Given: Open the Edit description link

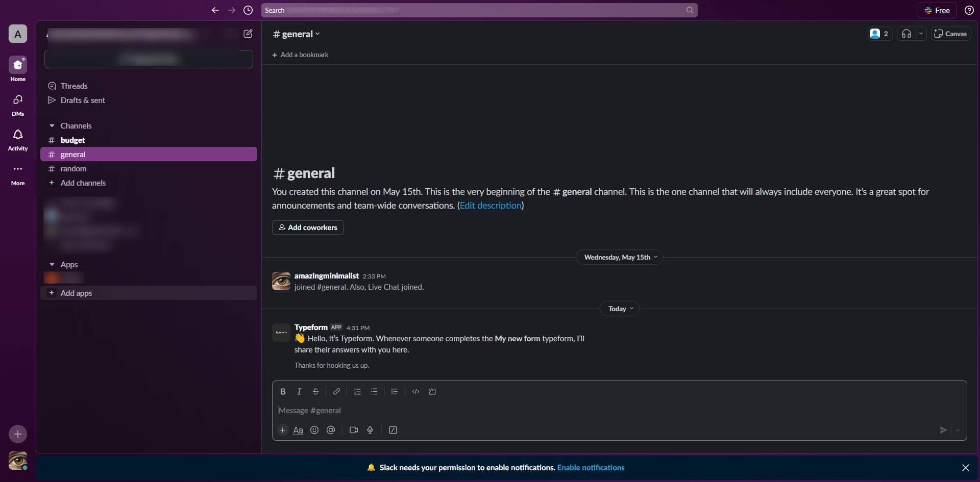Looking at the screenshot, I should tap(491, 206).
